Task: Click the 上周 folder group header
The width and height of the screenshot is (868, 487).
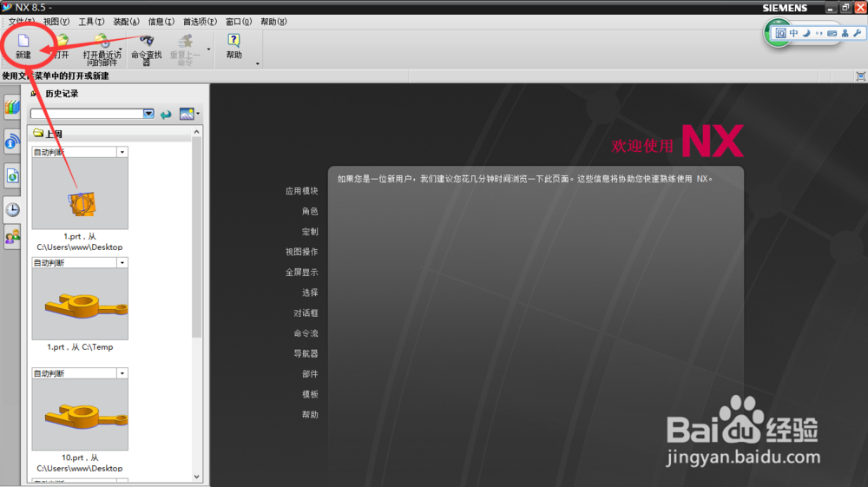Action: [x=109, y=134]
